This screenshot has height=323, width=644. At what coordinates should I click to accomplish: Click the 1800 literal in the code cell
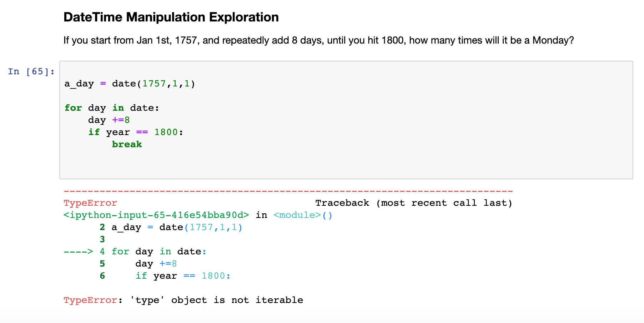point(166,132)
